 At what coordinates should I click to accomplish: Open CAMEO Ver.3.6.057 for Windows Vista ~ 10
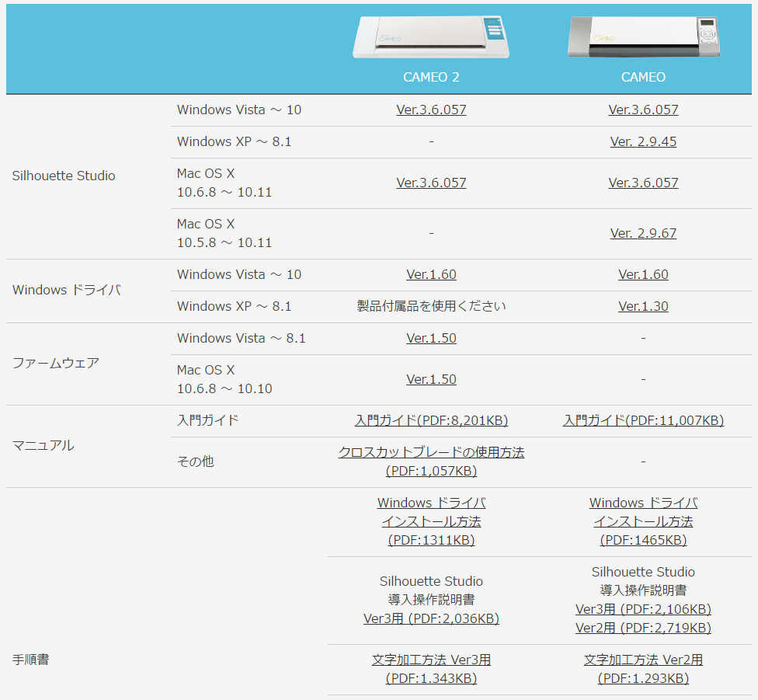pyautogui.click(x=643, y=110)
